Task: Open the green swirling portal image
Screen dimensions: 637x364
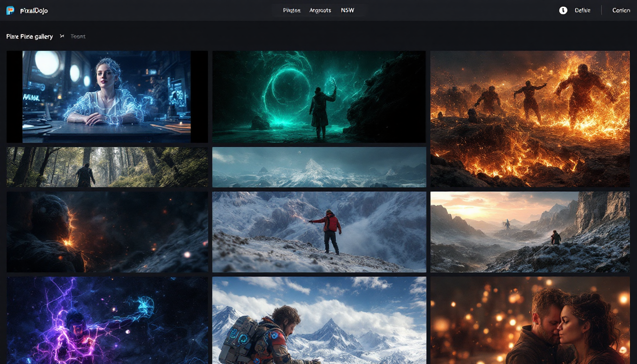Action: (319, 97)
